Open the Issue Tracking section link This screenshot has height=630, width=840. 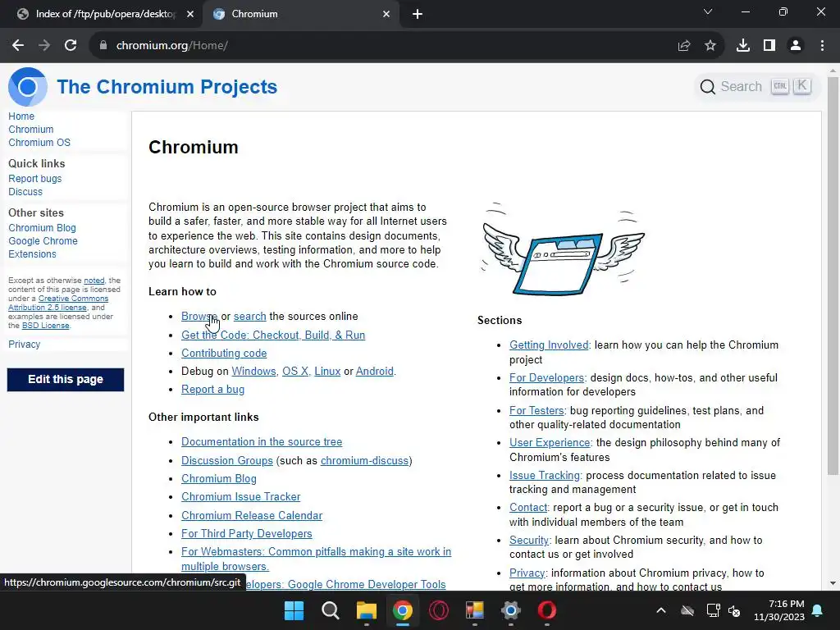[545, 475]
